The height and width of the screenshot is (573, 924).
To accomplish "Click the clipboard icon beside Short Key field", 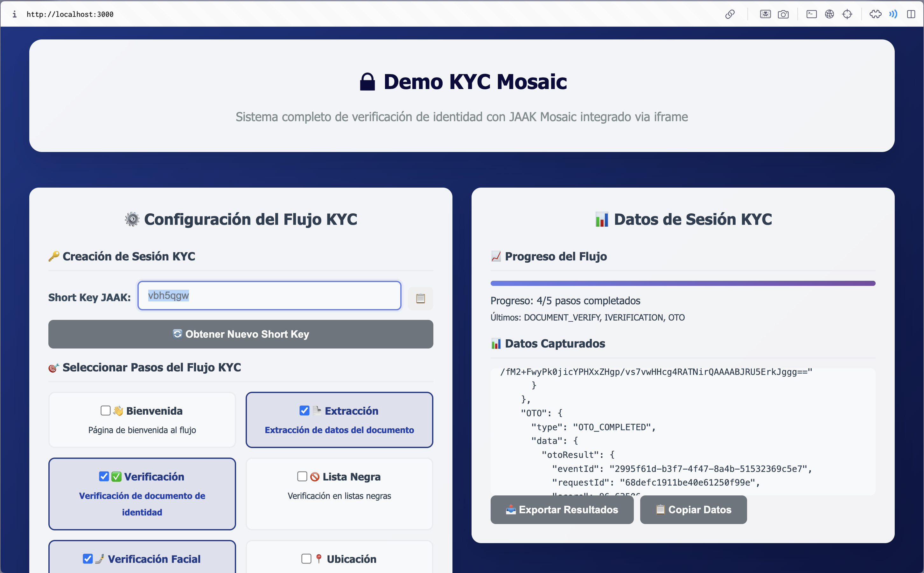I will pyautogui.click(x=420, y=298).
